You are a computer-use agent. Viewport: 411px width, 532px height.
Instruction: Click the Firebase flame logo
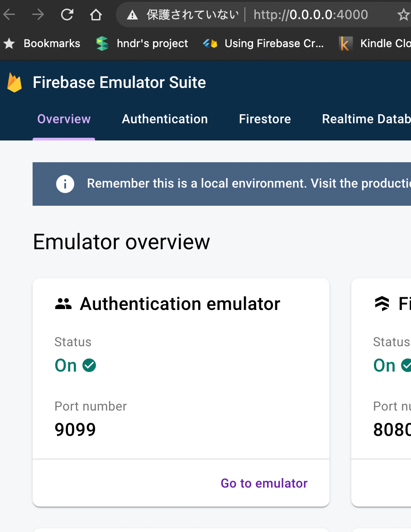[x=14, y=82]
